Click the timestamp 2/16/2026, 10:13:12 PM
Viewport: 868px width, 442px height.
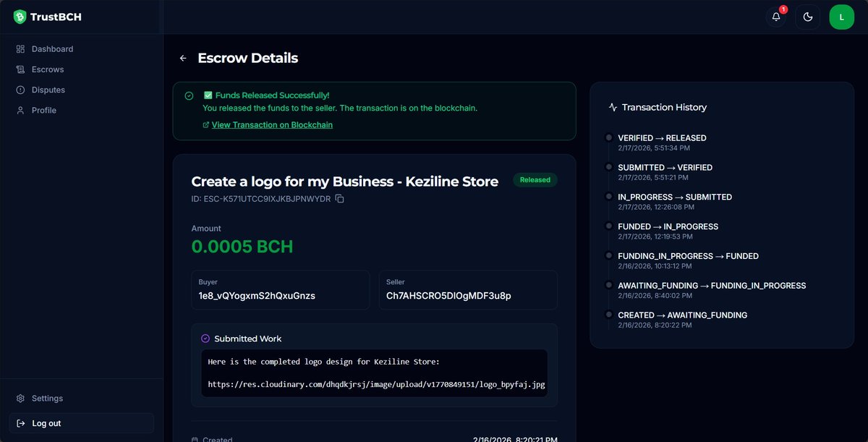tap(655, 266)
